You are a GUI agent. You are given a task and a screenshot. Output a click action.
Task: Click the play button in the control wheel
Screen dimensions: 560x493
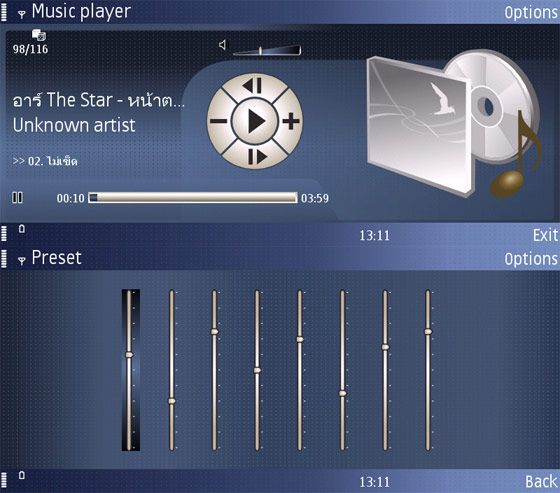point(255,121)
